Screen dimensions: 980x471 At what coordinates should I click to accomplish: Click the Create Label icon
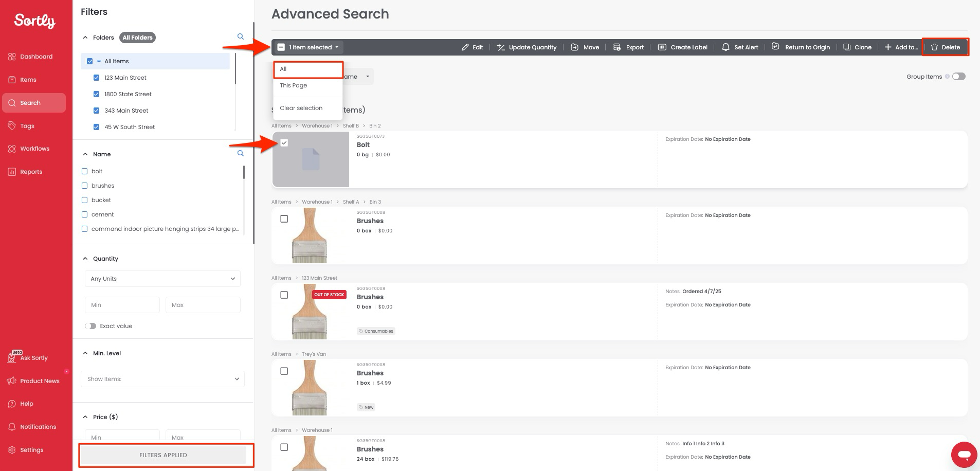[x=662, y=47]
